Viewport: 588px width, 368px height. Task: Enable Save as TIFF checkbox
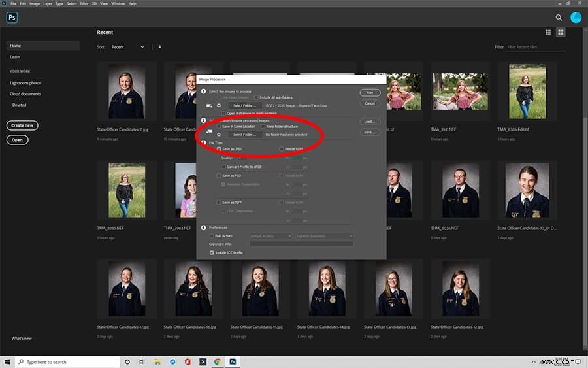(219, 202)
